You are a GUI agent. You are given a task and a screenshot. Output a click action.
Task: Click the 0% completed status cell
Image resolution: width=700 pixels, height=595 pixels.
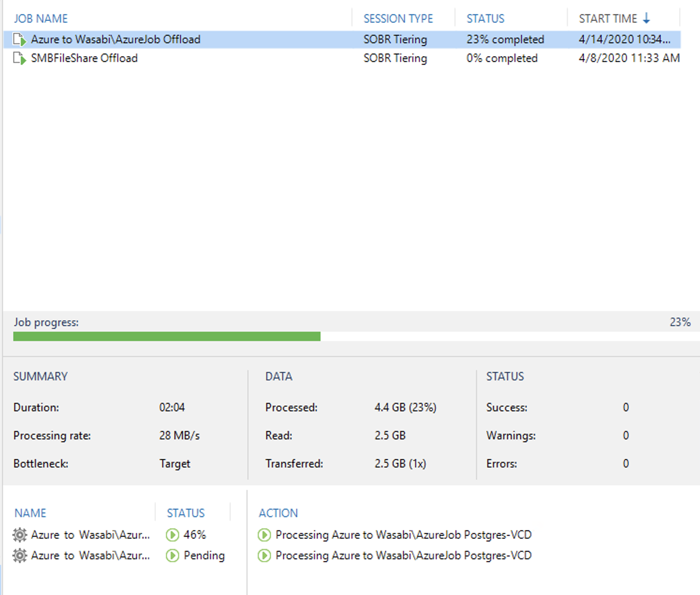[502, 58]
